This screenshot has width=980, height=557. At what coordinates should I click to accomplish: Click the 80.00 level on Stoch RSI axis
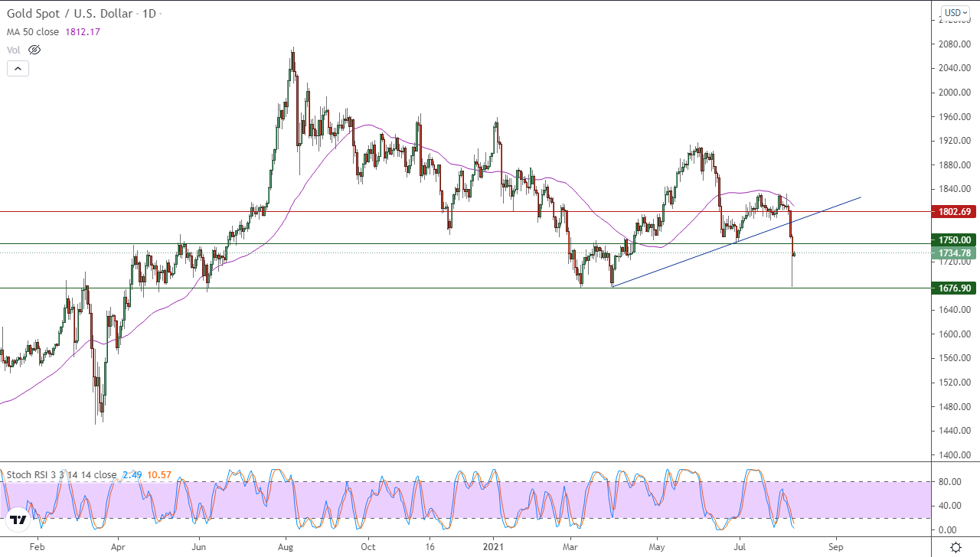click(949, 481)
